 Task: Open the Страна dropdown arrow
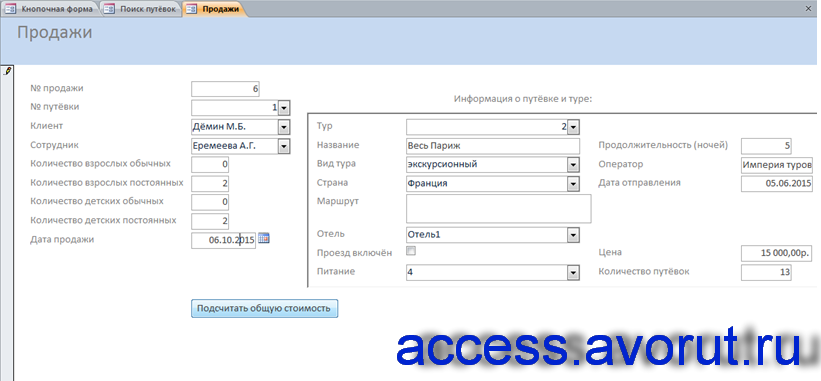pyautogui.click(x=574, y=184)
